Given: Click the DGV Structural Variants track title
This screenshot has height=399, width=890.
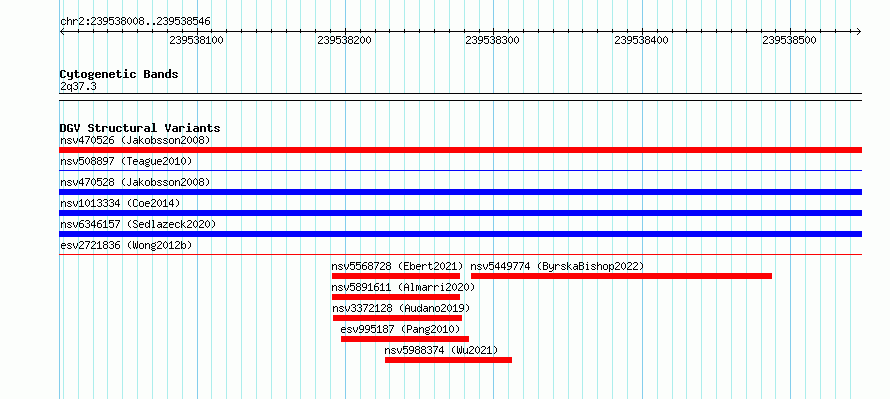Looking at the screenshot, I should pyautogui.click(x=140, y=128).
